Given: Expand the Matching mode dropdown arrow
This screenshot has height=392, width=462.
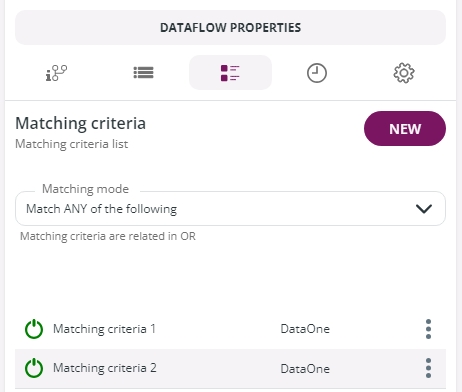Looking at the screenshot, I should point(424,209).
